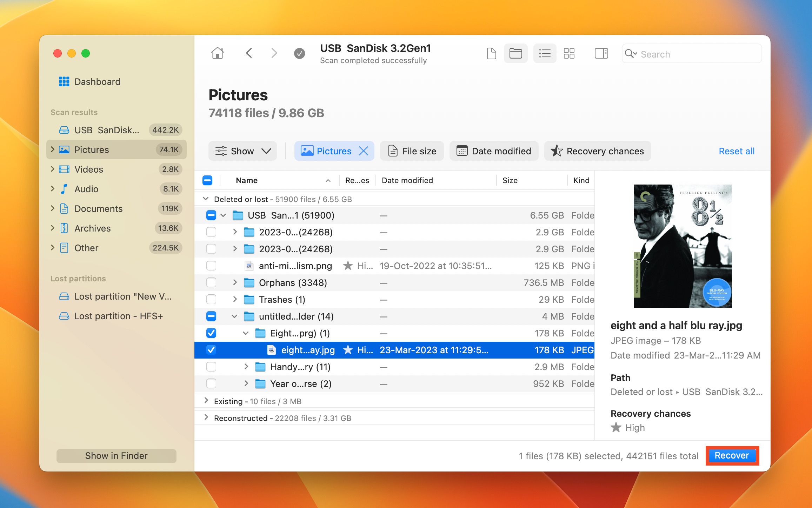Screen dimensions: 812x508
Task: Expand the Existing files section
Action: point(206,400)
